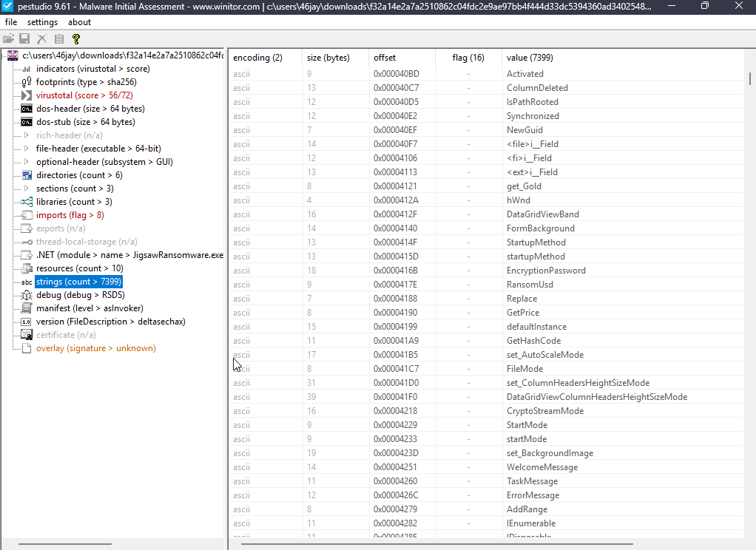This screenshot has width=756, height=550.
Task: Expand the optional-header tree node
Action: click(27, 162)
